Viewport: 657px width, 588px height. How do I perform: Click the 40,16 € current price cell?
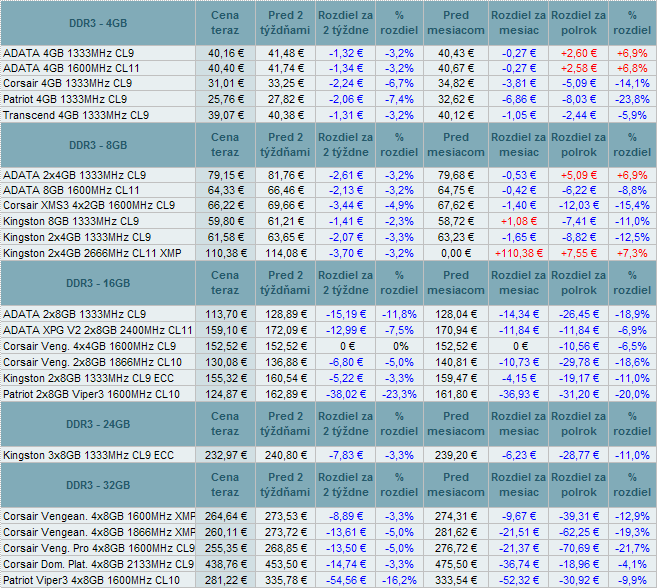point(226,53)
